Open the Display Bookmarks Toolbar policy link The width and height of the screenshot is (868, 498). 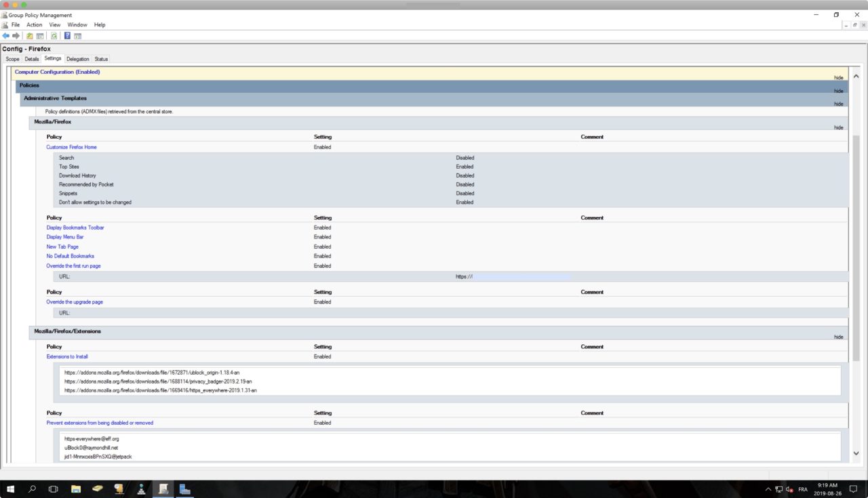pos(75,228)
